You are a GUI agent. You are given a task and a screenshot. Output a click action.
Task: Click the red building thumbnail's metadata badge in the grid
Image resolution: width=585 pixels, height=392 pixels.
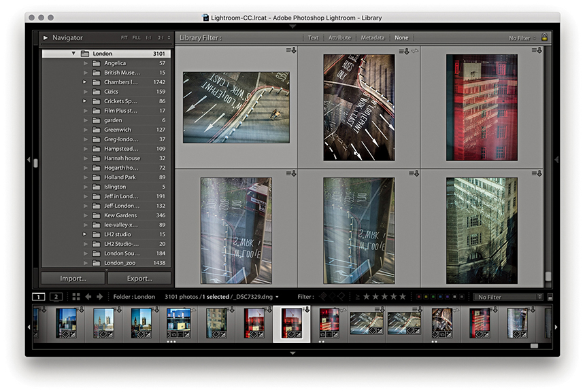[x=535, y=51]
